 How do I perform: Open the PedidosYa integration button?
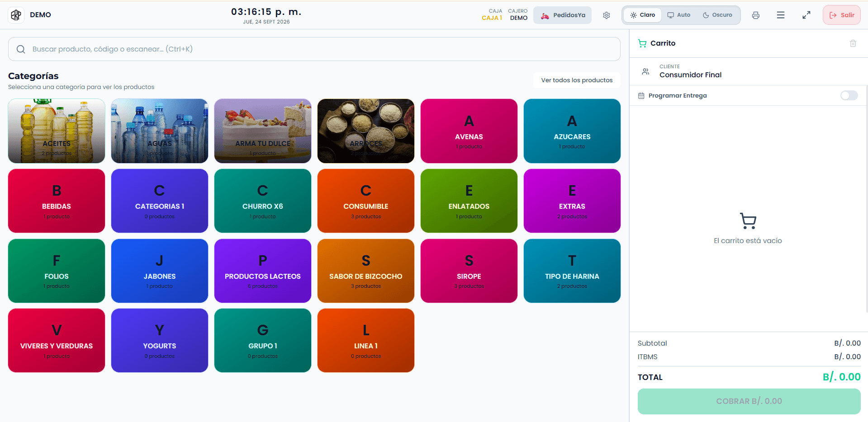(563, 15)
